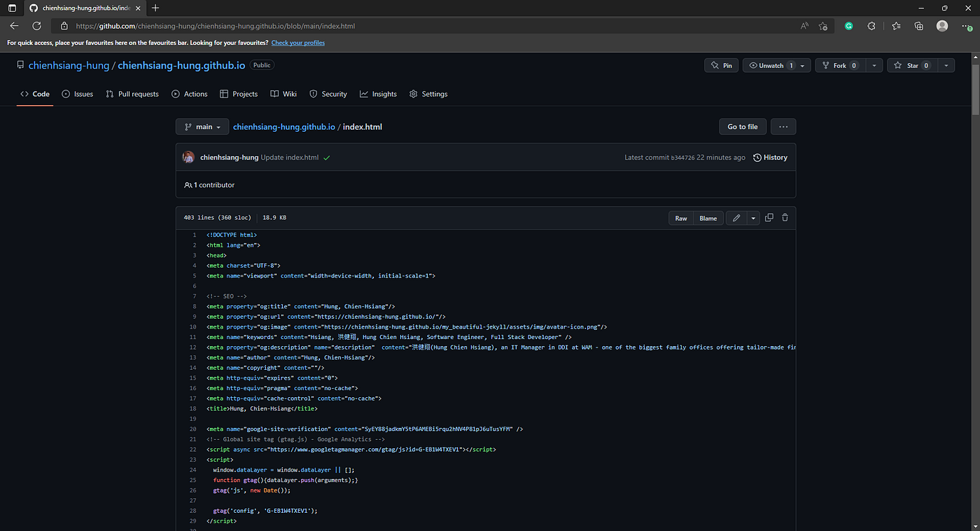
Task: Click the vertical page scrollbar
Action: pos(975,91)
